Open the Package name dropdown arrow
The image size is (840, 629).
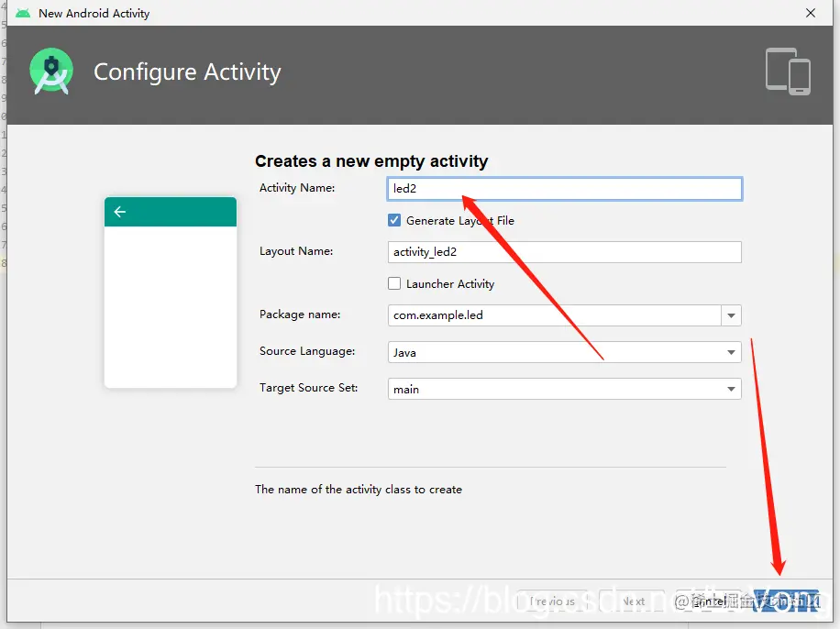[731, 315]
